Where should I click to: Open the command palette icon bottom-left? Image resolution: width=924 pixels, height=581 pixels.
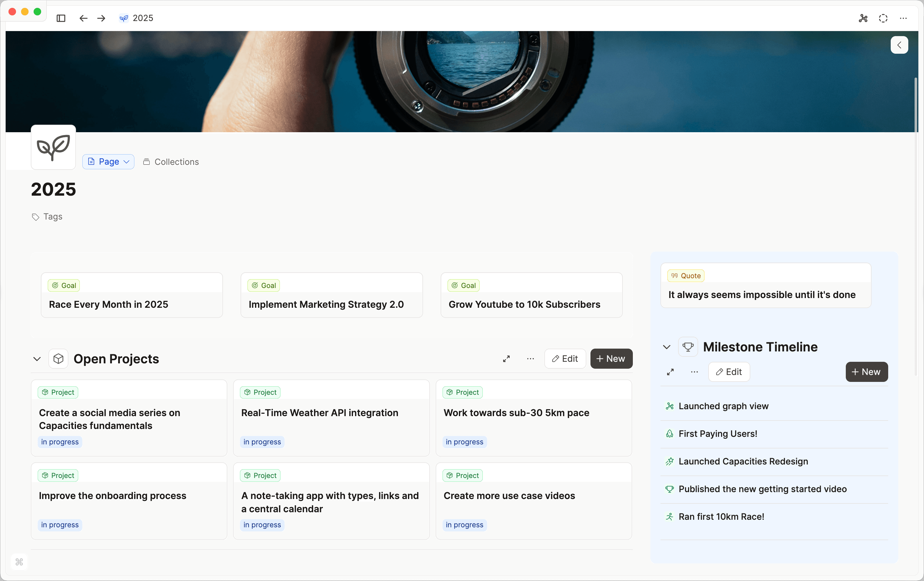[x=19, y=562]
